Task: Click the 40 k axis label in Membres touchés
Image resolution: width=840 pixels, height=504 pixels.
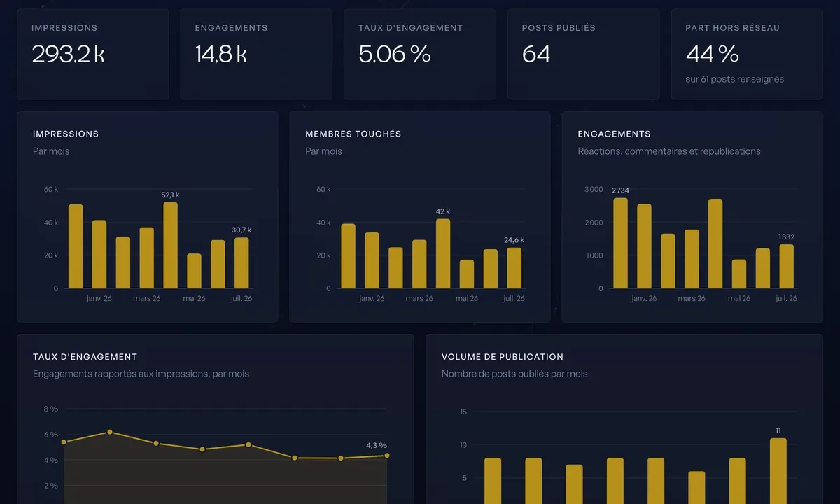Action: click(x=323, y=223)
